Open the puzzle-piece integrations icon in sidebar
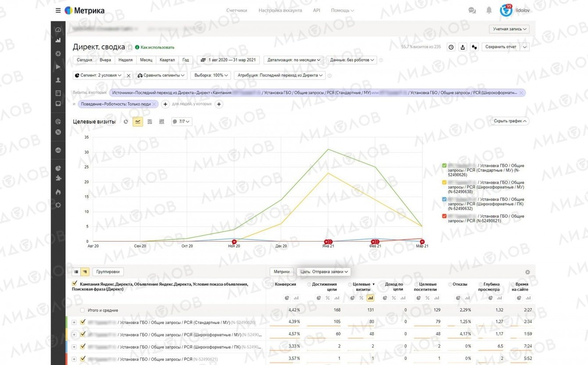Viewport: 588px width, 365px height. 58,178
